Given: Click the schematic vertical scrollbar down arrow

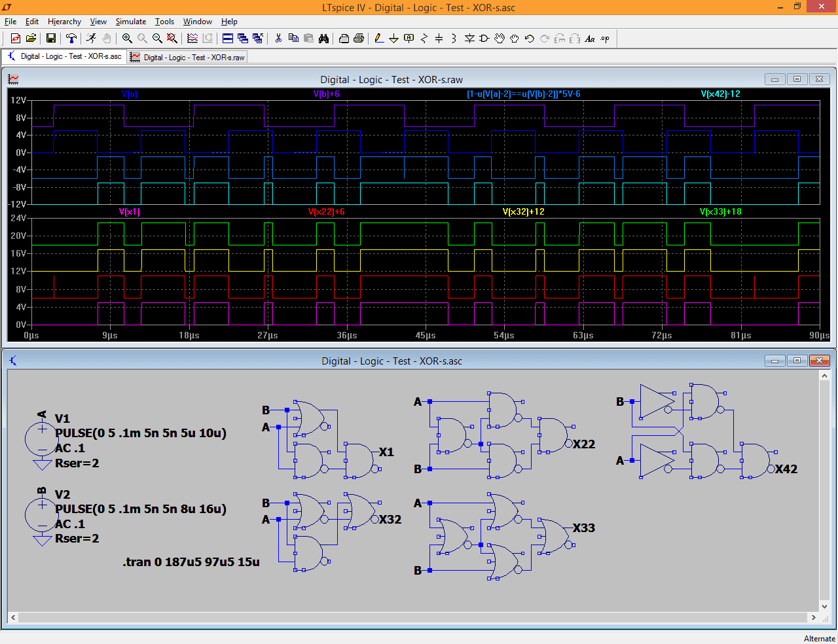Looking at the screenshot, I should (824, 607).
